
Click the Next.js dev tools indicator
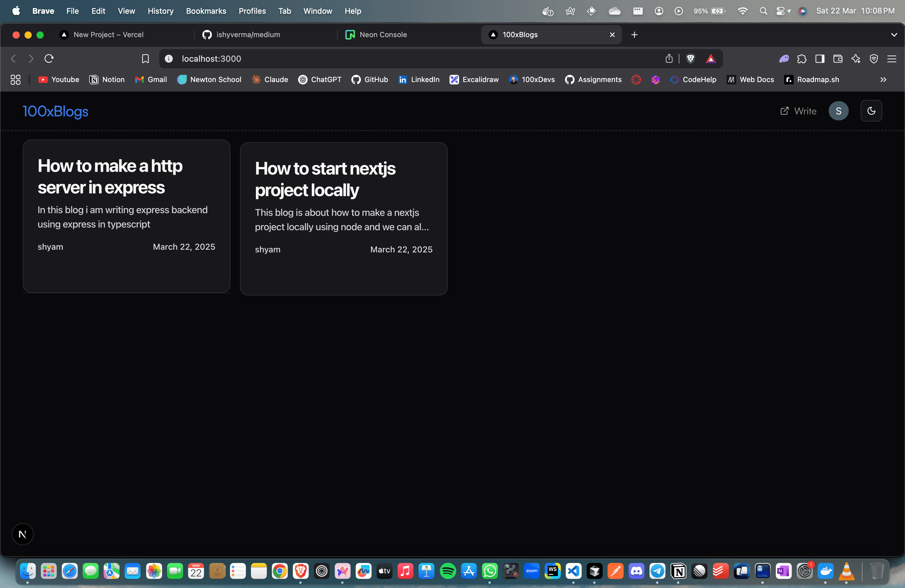click(x=22, y=534)
